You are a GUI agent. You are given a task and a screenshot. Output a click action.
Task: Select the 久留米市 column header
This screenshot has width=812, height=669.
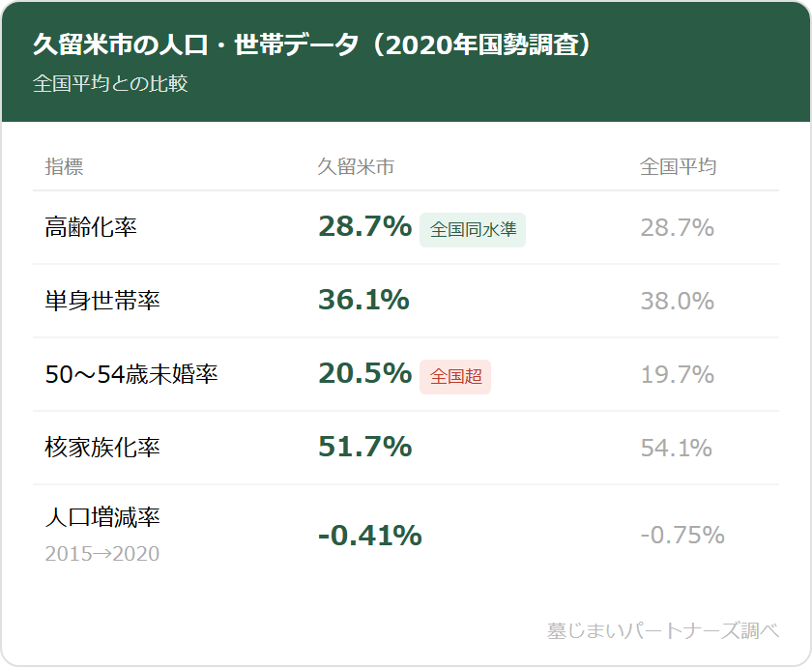pos(356,166)
